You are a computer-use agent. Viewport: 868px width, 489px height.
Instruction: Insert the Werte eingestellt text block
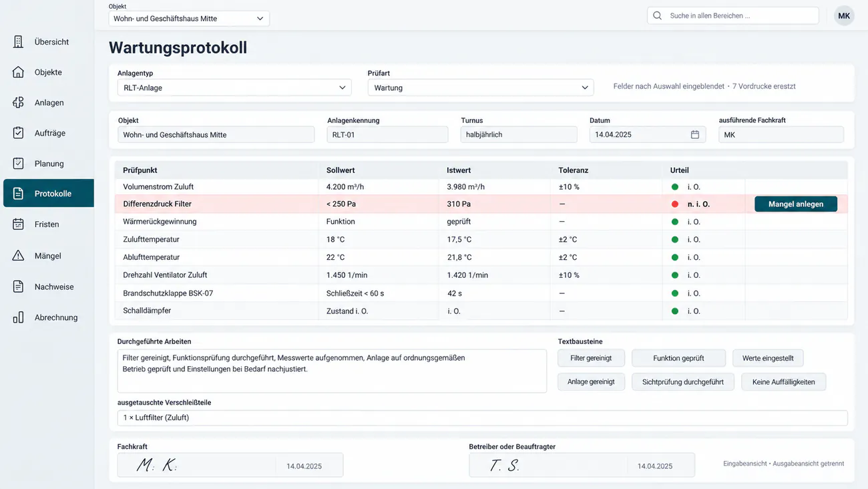point(768,358)
